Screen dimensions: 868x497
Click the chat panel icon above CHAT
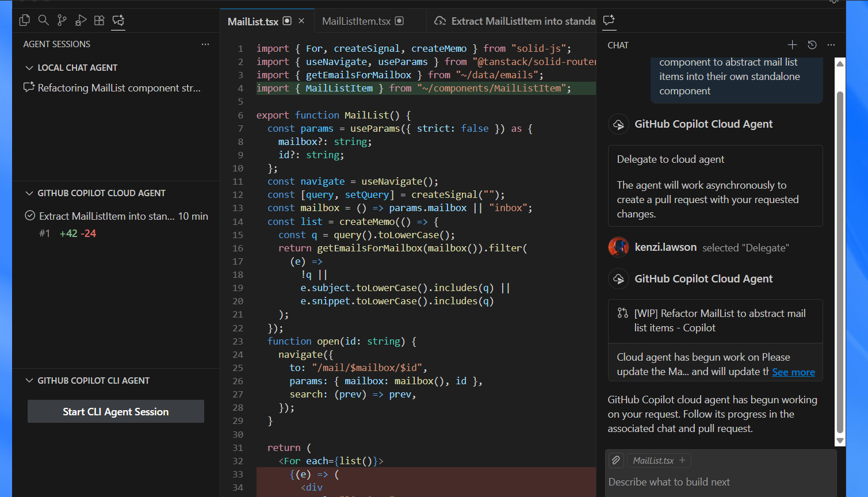click(x=609, y=21)
